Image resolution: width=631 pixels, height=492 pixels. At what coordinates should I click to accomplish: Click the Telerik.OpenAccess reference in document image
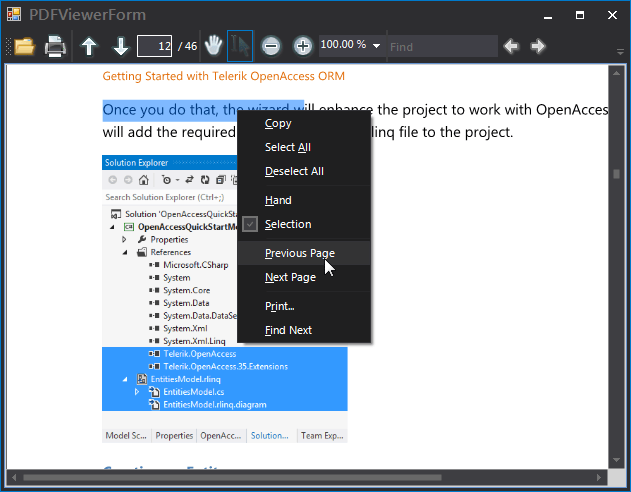(x=200, y=354)
